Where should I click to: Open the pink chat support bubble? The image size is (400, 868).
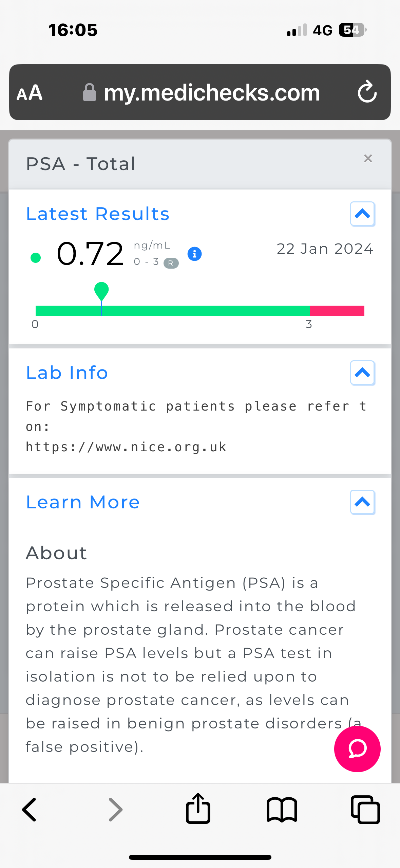point(357,748)
